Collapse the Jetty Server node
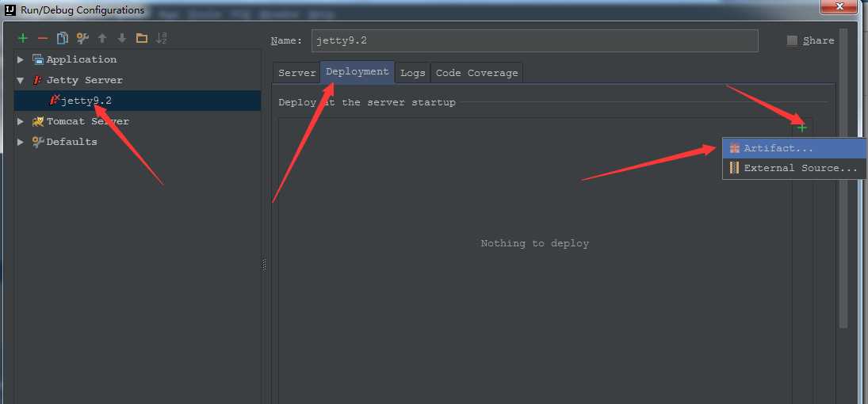This screenshot has width=868, height=404. tap(21, 80)
